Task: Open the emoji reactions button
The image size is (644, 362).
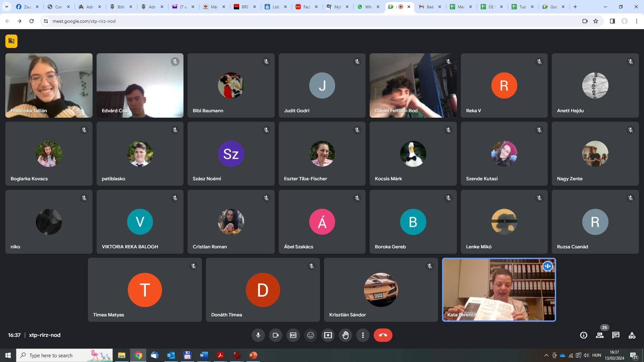Action: 311,335
